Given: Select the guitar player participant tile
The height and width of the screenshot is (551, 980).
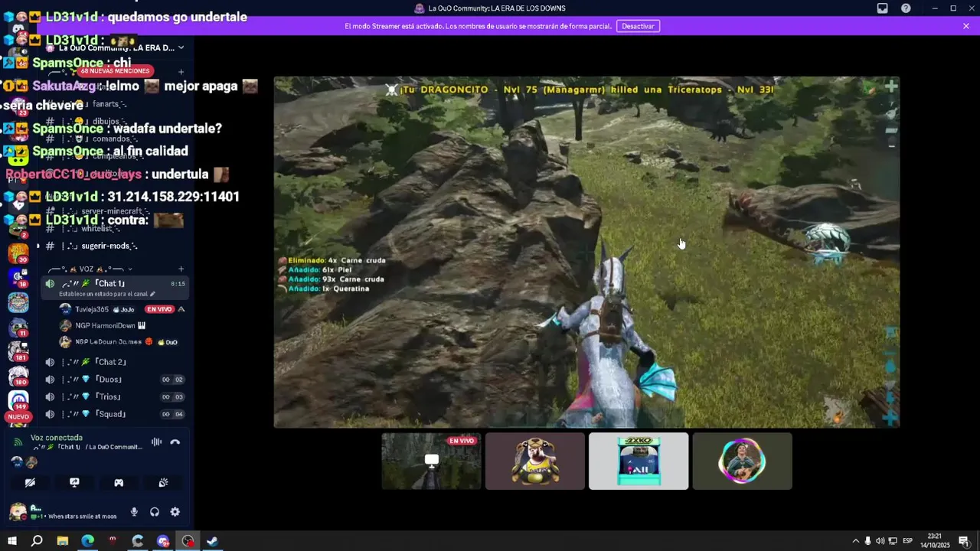Looking at the screenshot, I should coord(742,461).
